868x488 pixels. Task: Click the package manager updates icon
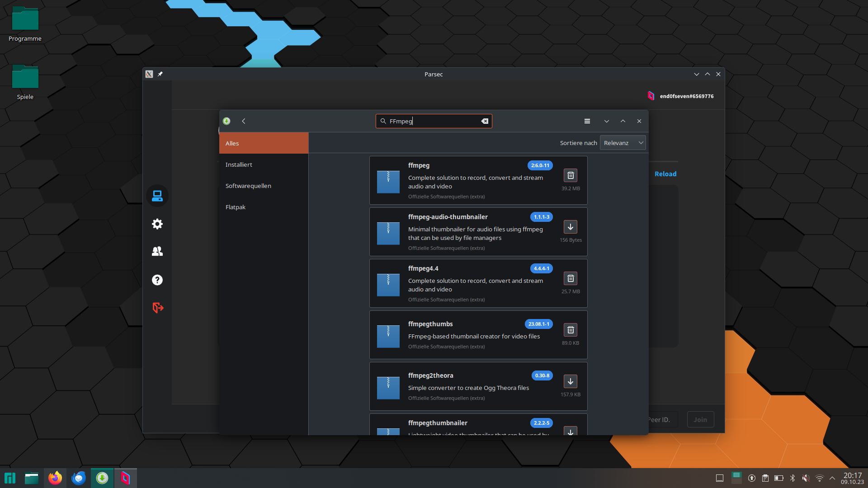click(226, 121)
